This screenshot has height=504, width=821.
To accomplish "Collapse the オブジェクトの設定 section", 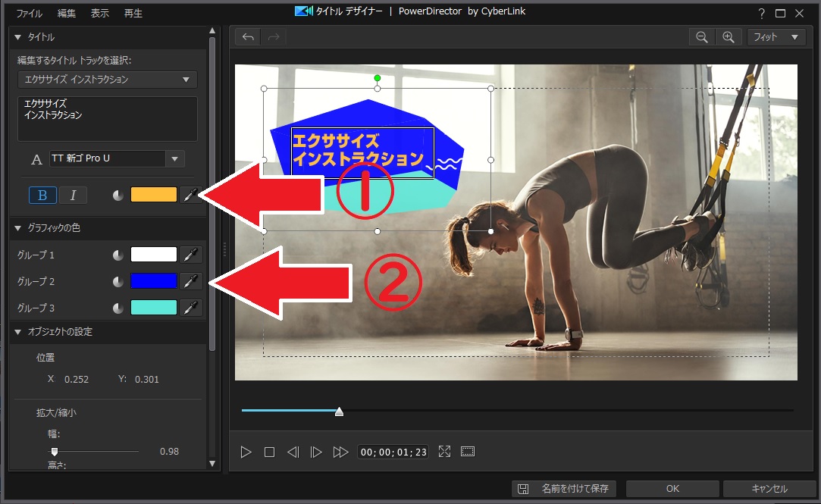I will click(17, 332).
